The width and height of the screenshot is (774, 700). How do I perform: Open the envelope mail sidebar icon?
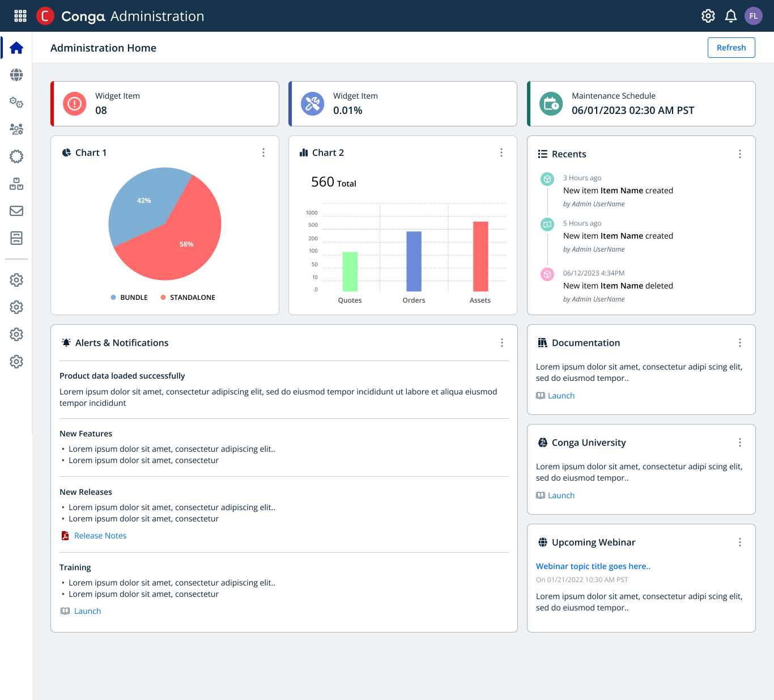click(16, 211)
